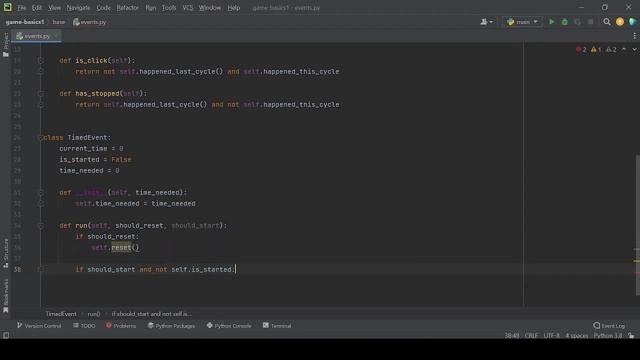Close the events.py editor tab

(x=56, y=36)
